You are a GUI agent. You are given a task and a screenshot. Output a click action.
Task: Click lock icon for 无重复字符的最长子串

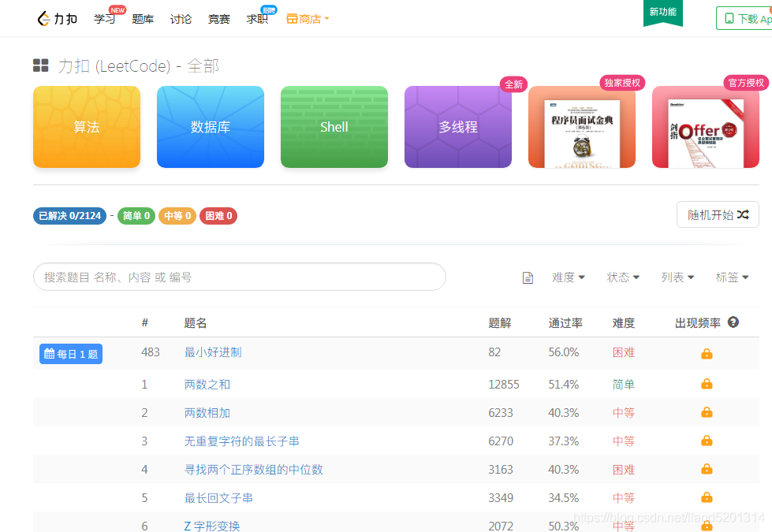coord(707,441)
